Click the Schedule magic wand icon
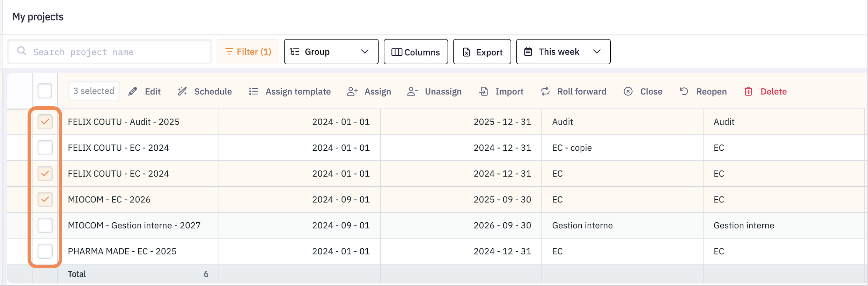Image resolution: width=868 pixels, height=286 pixels. coord(182,92)
